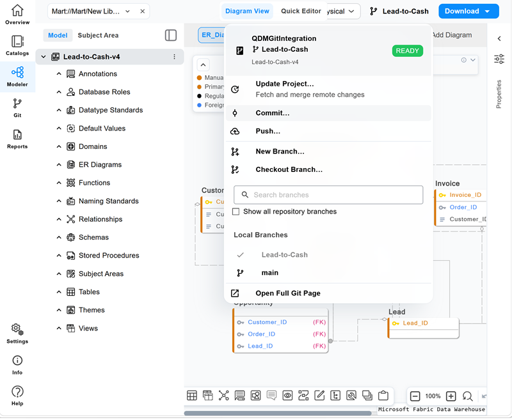This screenshot has width=512, height=420.
Task: Open the Physical view dropdown
Action: coord(343,12)
